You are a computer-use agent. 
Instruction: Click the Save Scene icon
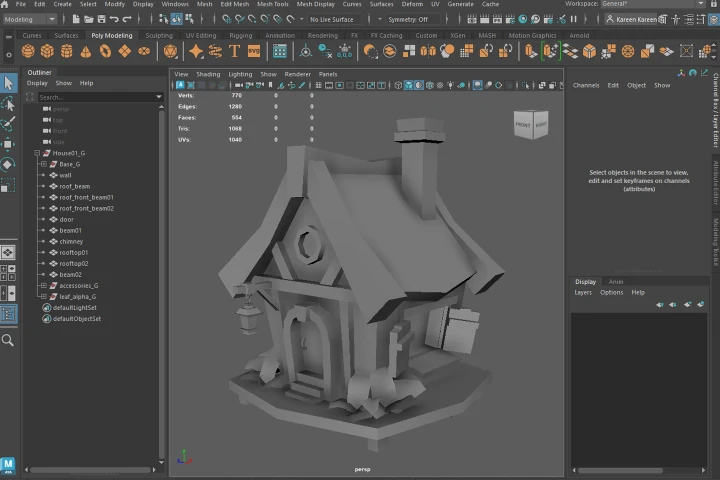click(101, 19)
